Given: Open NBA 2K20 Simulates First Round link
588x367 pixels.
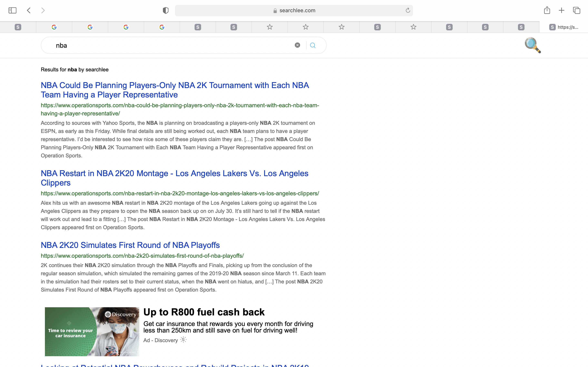Looking at the screenshot, I should tap(130, 245).
